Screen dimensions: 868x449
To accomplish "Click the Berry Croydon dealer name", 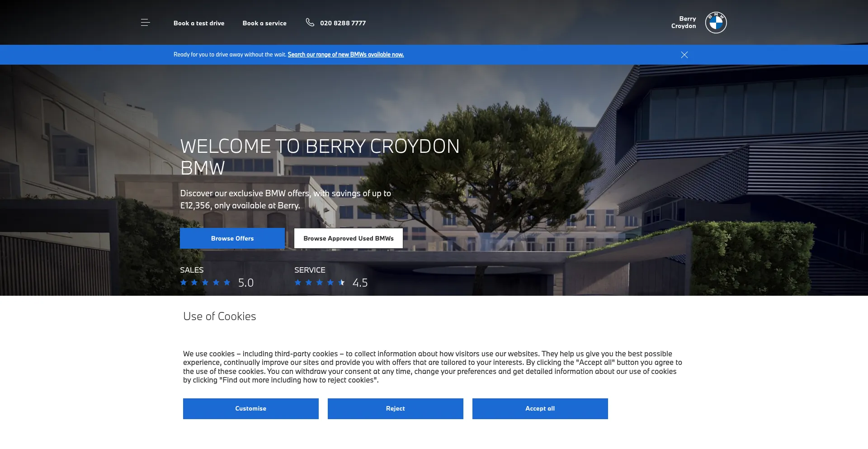I will (684, 23).
